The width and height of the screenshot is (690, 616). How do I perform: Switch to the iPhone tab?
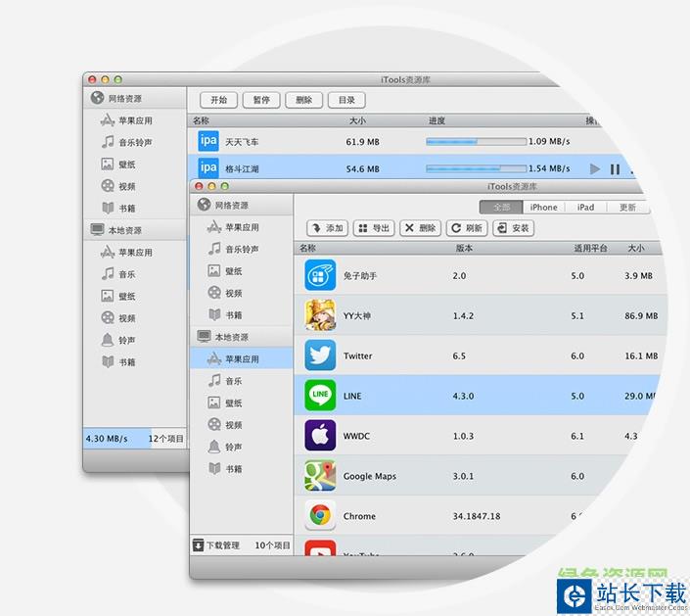coord(543,207)
